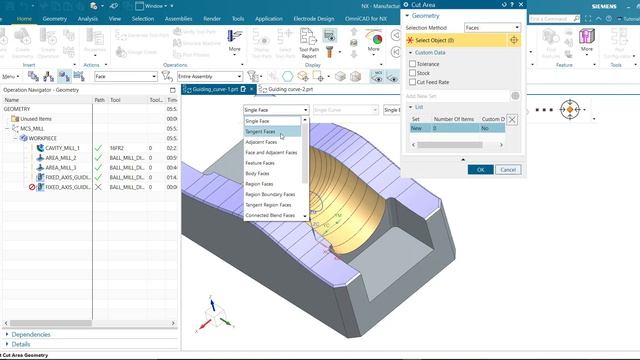Choose Tangent Faces from the list

pos(272,131)
